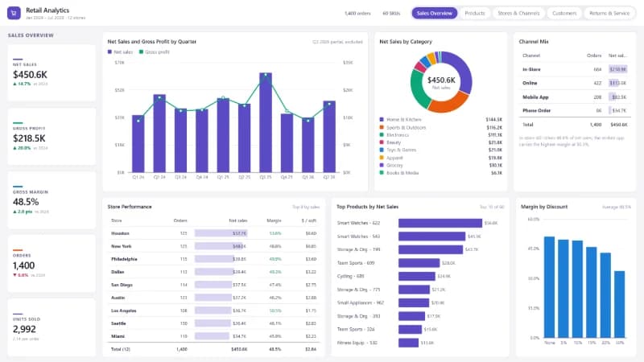Screen dimensions: 644x362
Task: Click the New York store row
Action: (x=213, y=246)
